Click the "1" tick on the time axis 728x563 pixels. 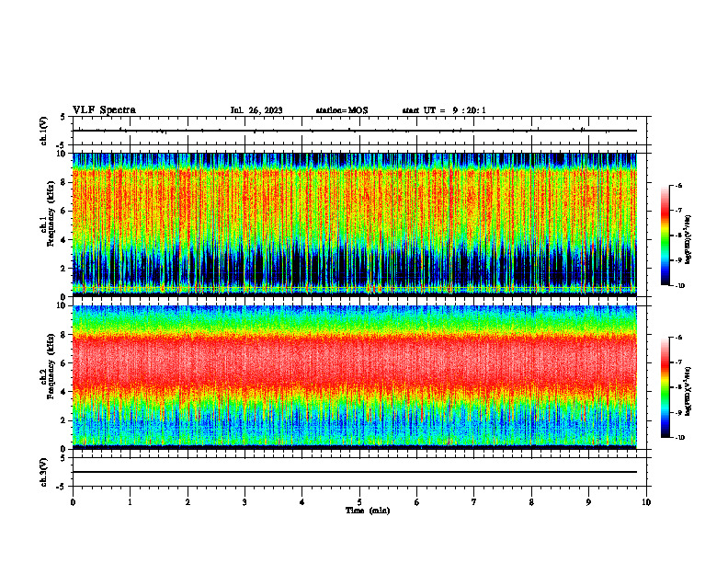point(130,502)
